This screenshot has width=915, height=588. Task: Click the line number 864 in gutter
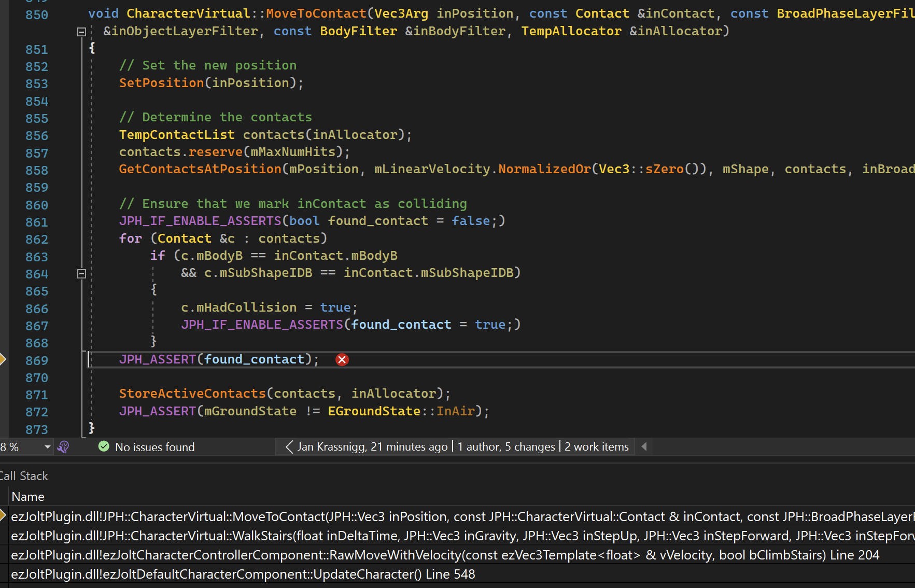tap(37, 274)
